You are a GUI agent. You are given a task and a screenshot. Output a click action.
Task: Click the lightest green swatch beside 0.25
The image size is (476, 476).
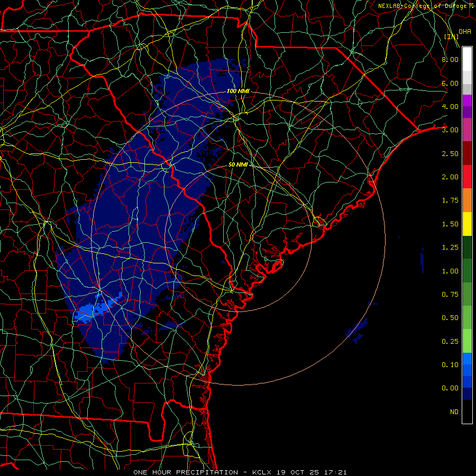(467, 341)
